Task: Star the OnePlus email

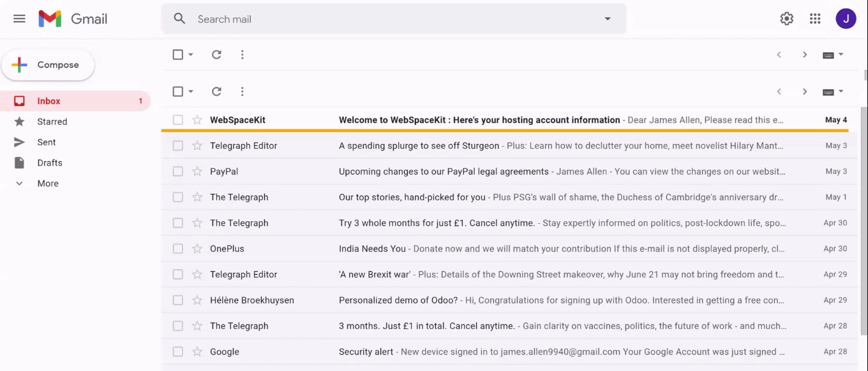Action: (x=197, y=249)
